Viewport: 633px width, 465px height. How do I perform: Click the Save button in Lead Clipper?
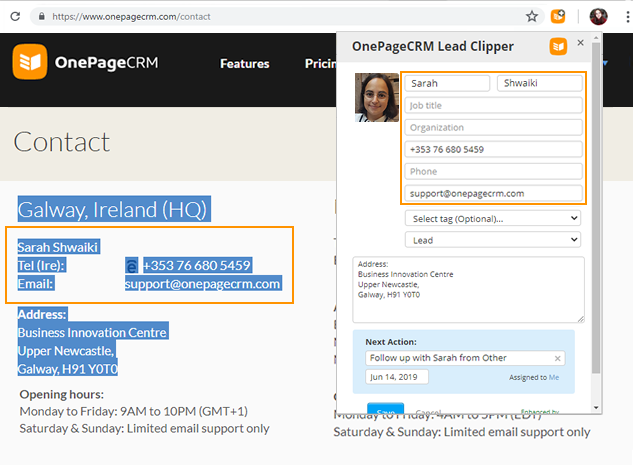(x=385, y=408)
